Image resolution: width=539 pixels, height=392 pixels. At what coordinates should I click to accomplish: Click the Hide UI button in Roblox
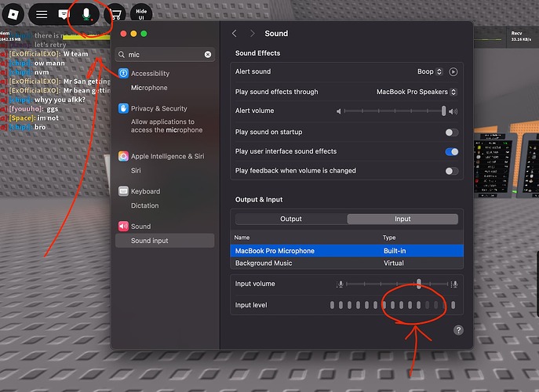tap(141, 14)
